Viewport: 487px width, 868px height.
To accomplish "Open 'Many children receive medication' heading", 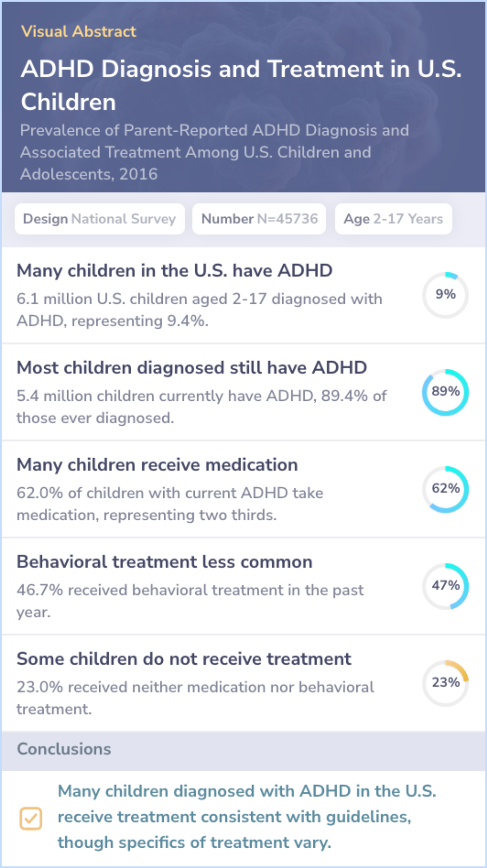I will coord(157,465).
